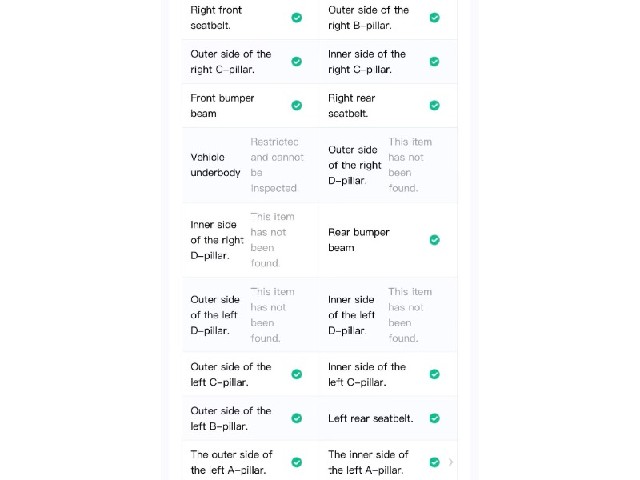Image resolution: width=640 pixels, height=480 pixels.
Task: Select Outer side of the left D-pillar label
Action: tap(215, 315)
